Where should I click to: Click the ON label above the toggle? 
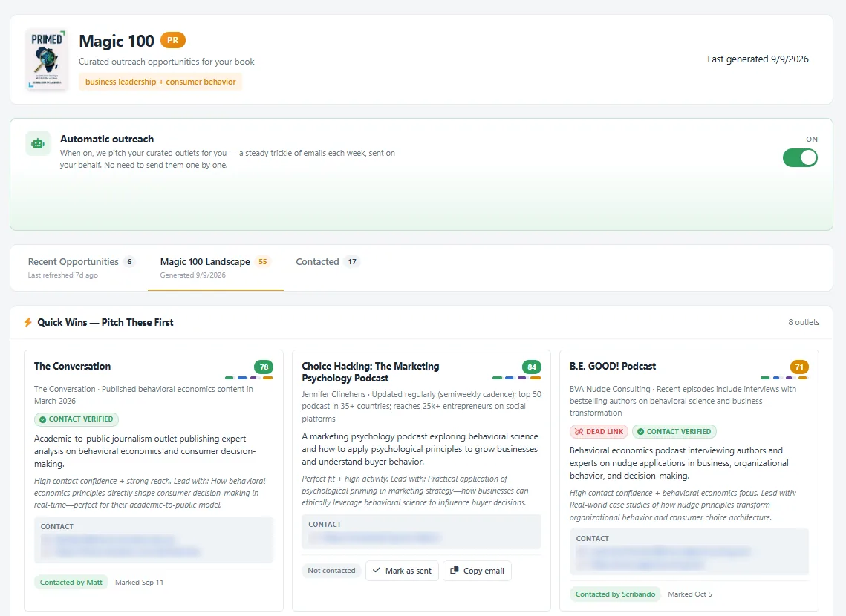(x=812, y=139)
